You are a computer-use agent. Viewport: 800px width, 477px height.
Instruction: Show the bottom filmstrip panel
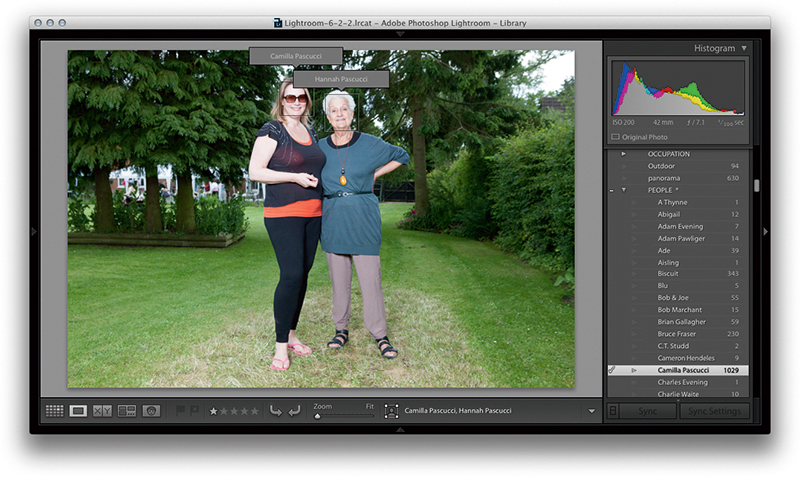(400, 430)
